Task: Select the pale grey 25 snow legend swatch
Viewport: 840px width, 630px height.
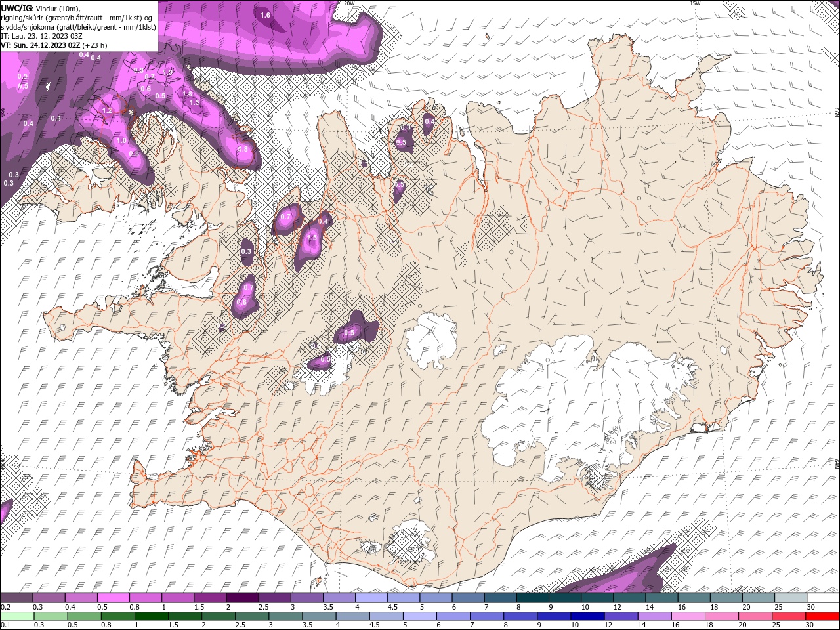Action: (791, 598)
